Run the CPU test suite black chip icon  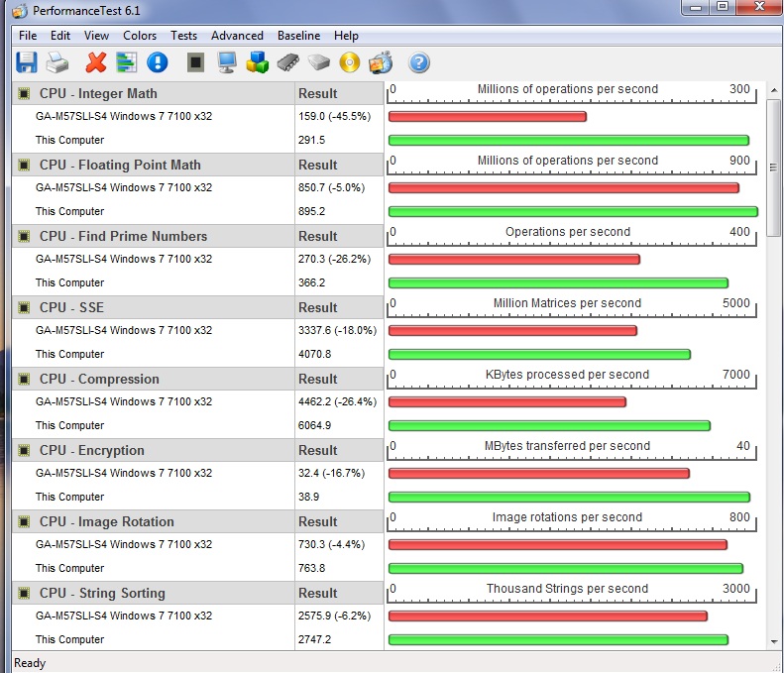tap(195, 63)
